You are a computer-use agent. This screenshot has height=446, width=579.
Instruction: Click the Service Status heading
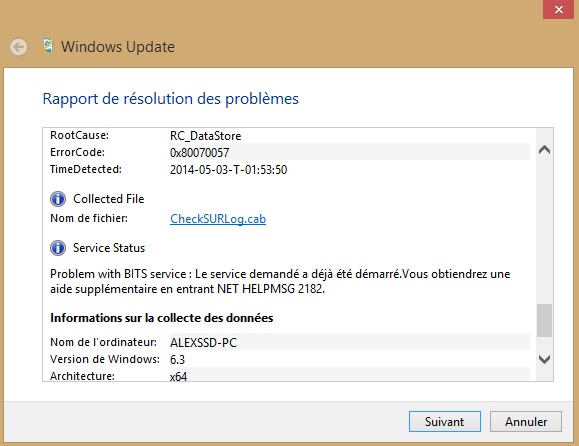click(109, 248)
